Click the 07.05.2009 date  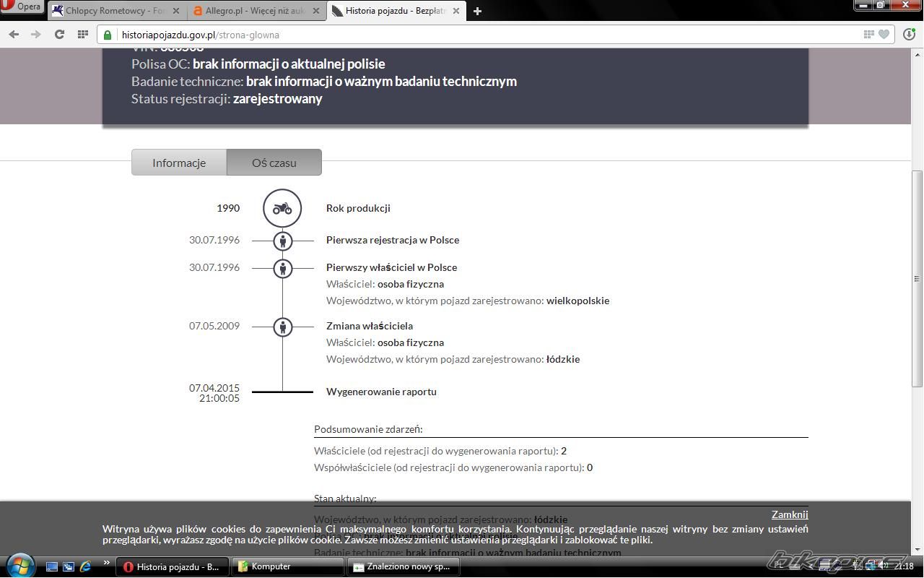point(214,326)
